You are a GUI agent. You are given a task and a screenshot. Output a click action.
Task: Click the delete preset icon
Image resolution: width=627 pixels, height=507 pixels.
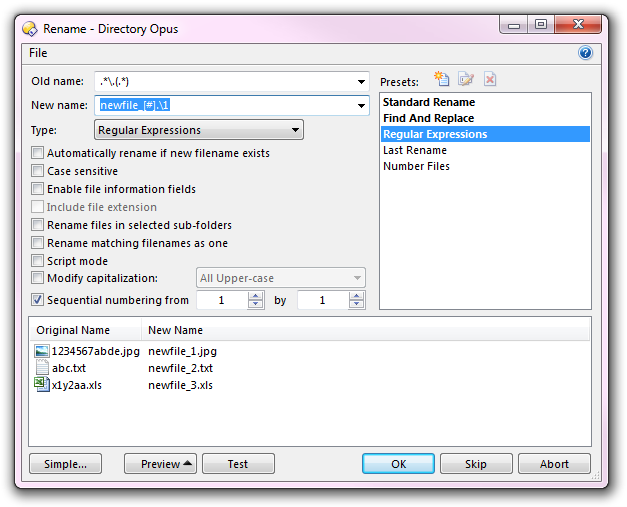coord(490,79)
